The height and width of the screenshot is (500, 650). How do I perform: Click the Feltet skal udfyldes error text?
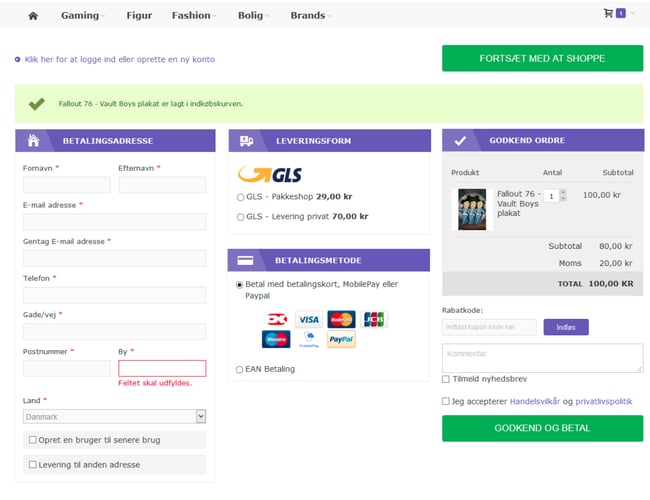[x=155, y=383]
